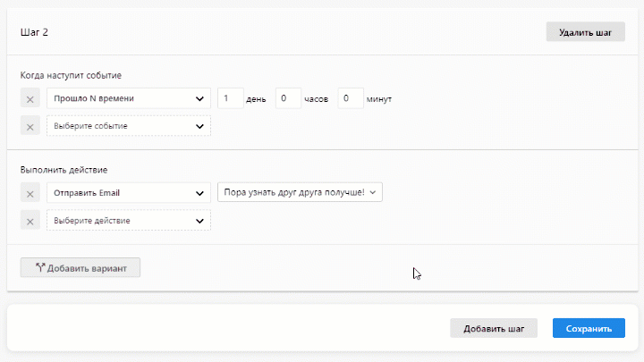This screenshot has width=644, height=362.
Task: Remove the empty 'Выберите действие' row
Action: coord(30,220)
